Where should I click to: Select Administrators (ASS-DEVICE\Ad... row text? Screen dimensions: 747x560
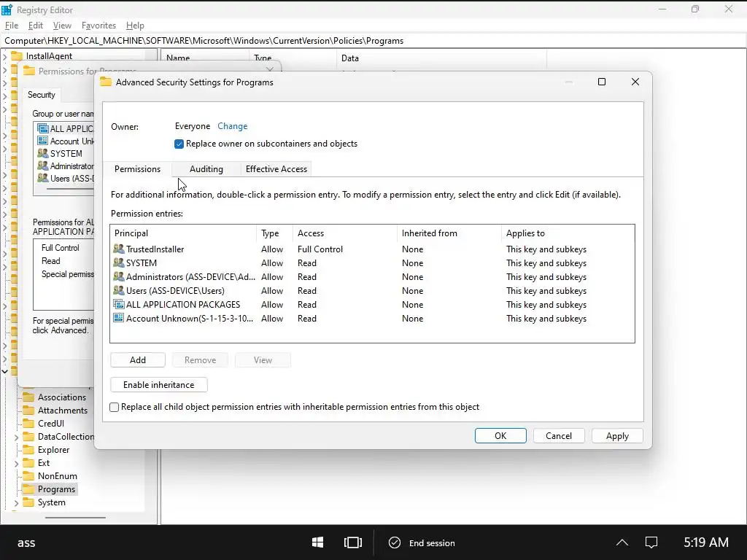coord(190,277)
